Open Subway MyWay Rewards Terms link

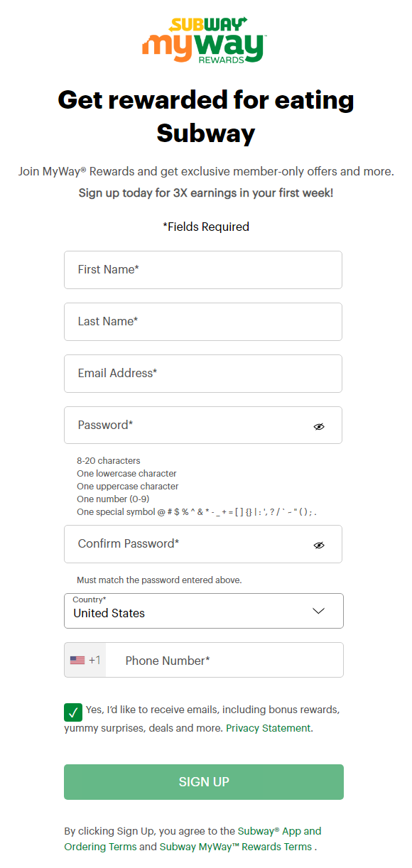point(236,847)
